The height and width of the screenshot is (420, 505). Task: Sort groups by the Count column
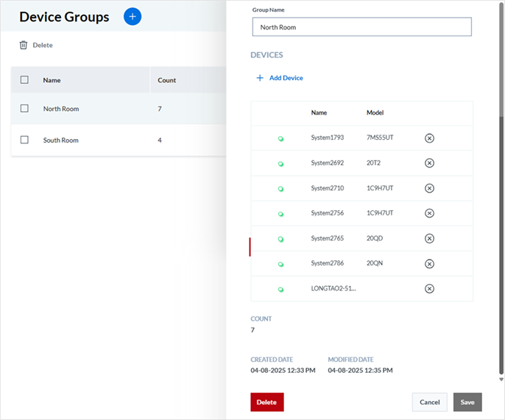click(167, 80)
